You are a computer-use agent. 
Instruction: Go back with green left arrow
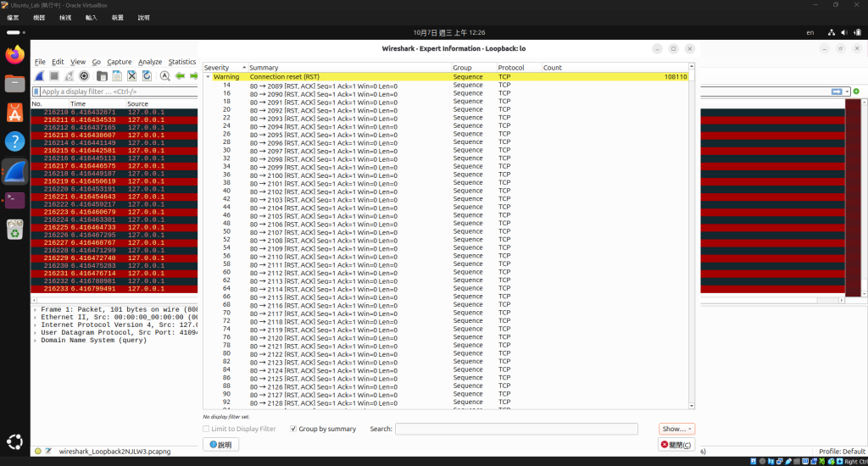point(180,75)
